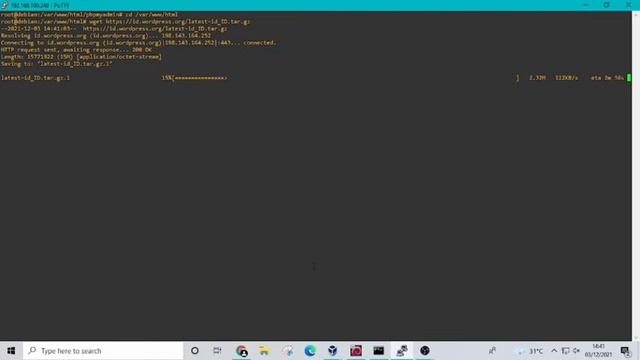Click the 'Saving to:' line in terminal
The width and height of the screenshot is (640, 360).
tap(56, 64)
